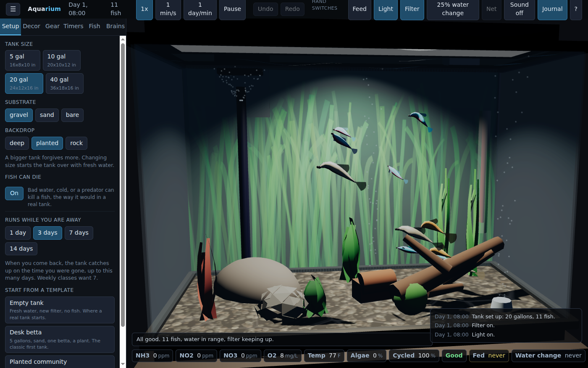588x368 pixels.
Task: Click the sidebar scroll down arrow
Action: [x=123, y=364]
